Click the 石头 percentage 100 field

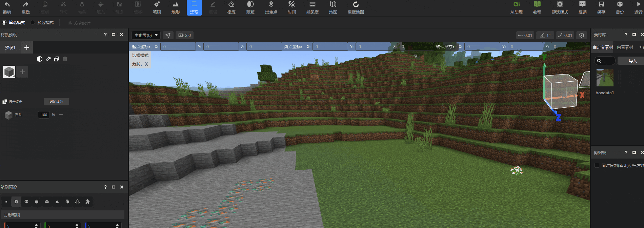44,115
